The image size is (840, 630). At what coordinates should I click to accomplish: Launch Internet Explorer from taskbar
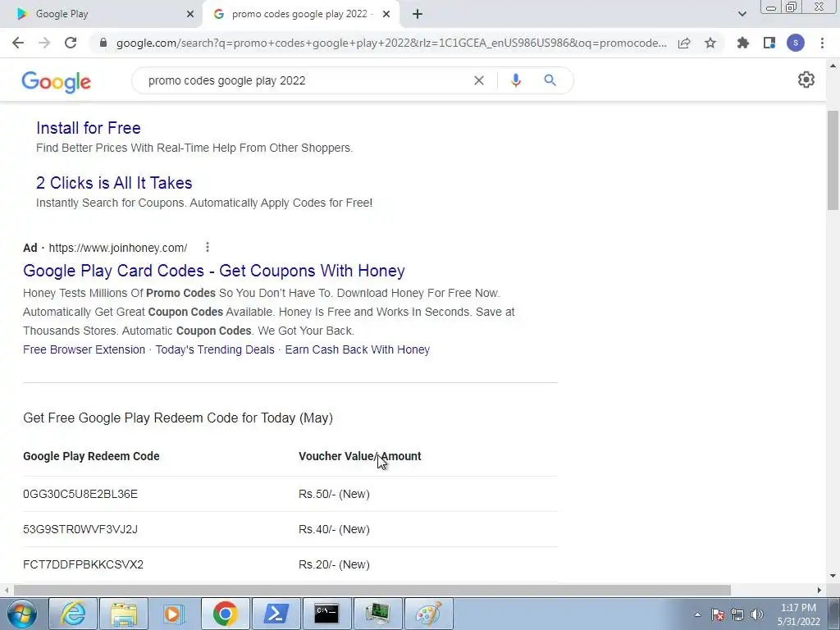pyautogui.click(x=73, y=614)
